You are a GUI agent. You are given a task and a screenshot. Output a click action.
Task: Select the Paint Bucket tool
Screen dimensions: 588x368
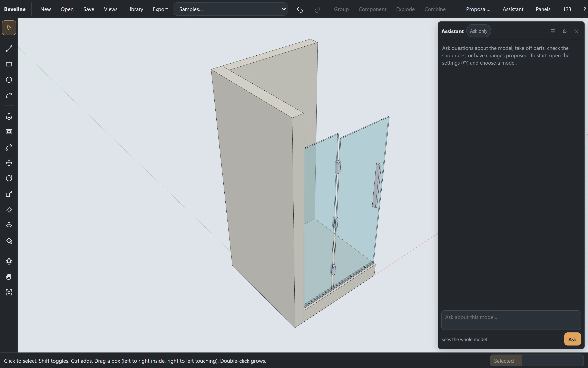click(x=9, y=241)
